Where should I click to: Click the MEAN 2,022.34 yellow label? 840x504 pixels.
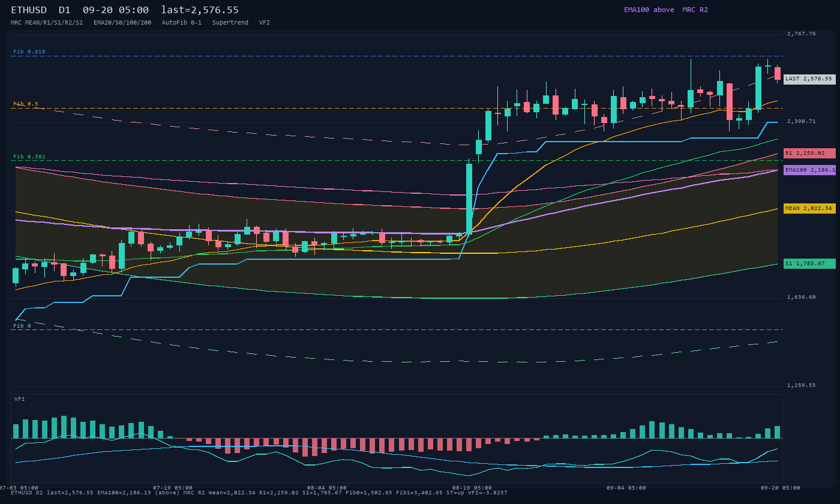click(x=809, y=209)
